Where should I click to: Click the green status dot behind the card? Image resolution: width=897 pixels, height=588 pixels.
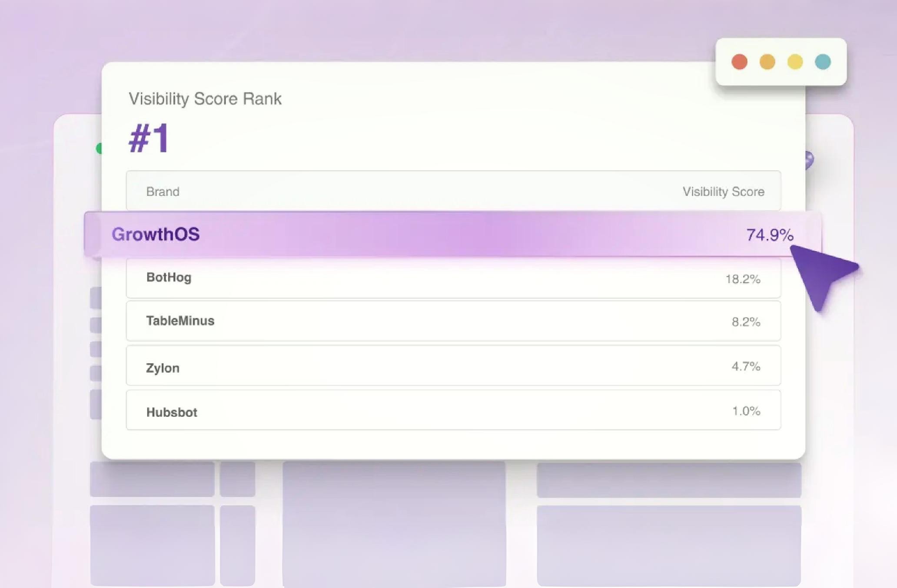99,149
